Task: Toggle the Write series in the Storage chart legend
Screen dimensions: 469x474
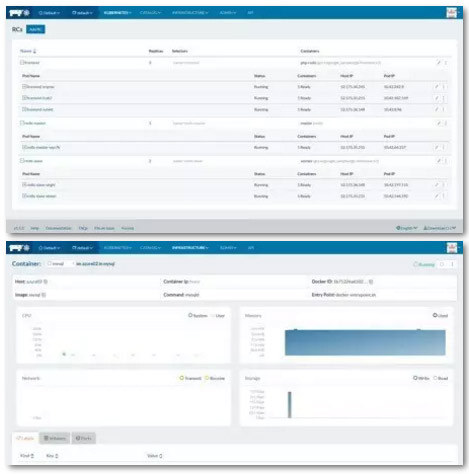Action: [421, 378]
